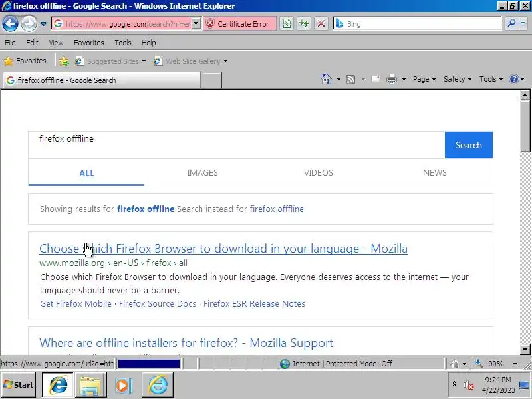Open Windows Explorer folder taskbar icon
Screen dimensions: 532x399
(x=90, y=385)
